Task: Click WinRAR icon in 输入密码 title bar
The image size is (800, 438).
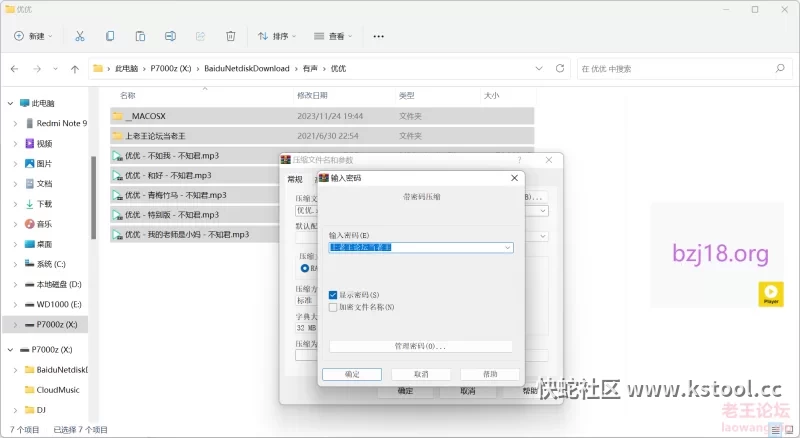Action: (x=324, y=178)
